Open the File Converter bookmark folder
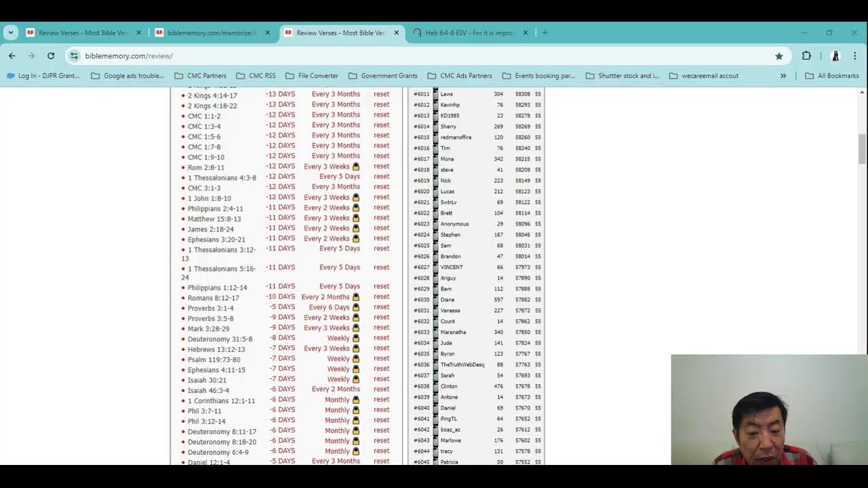 (x=312, y=76)
